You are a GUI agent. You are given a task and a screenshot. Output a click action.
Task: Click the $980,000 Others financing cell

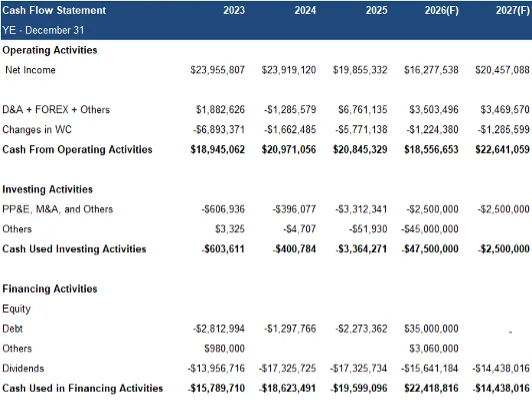click(224, 349)
